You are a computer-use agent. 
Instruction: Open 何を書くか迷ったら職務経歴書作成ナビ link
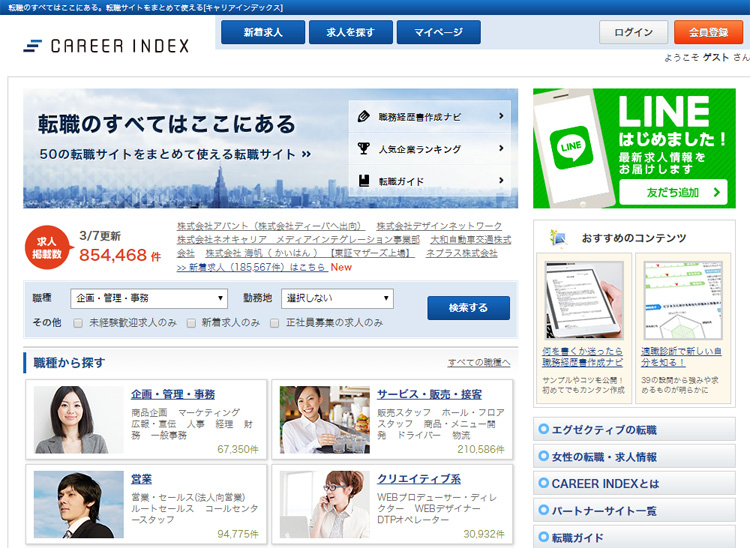click(x=583, y=357)
